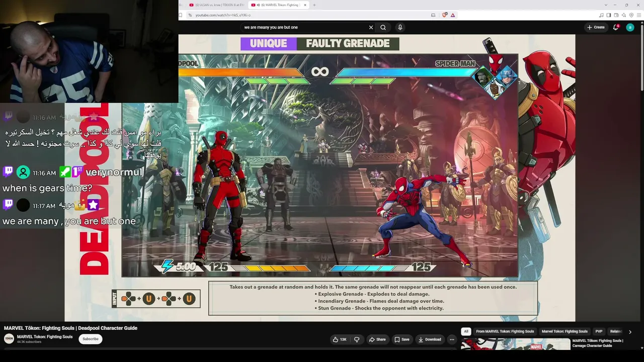
Task: Open the account avatar menu
Action: 630,28
